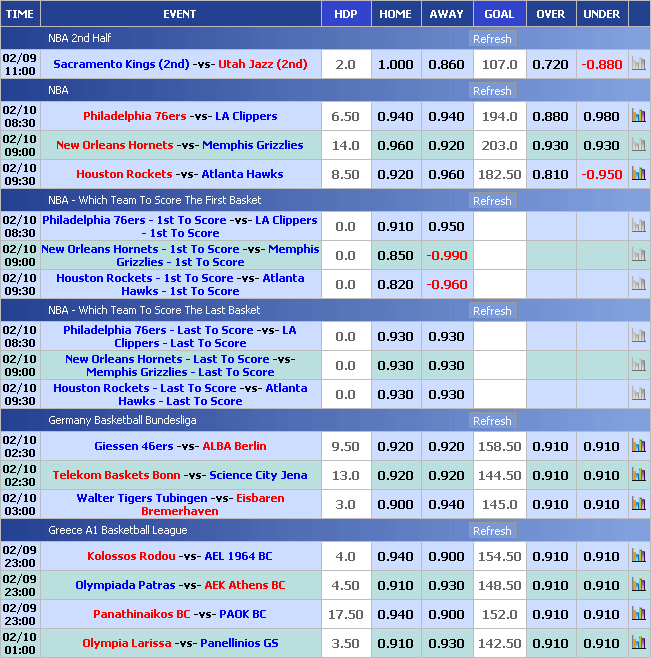Image resolution: width=651 pixels, height=658 pixels.
Task: Click chart icon for Houston Rockets 8.50 handicap row
Action: point(638,174)
